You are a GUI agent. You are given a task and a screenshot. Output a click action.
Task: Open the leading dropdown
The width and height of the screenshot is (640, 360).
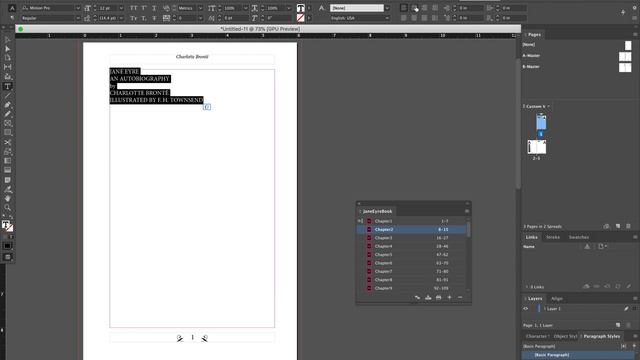pos(121,18)
